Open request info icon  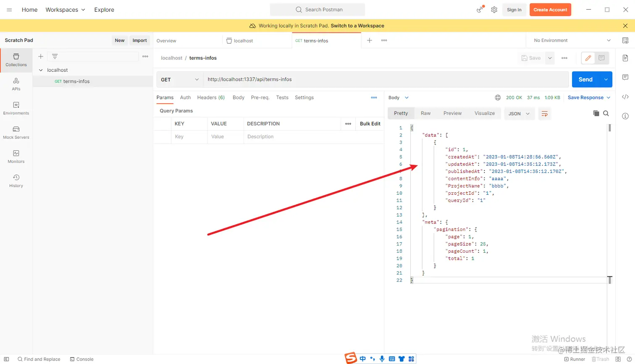[x=625, y=116]
